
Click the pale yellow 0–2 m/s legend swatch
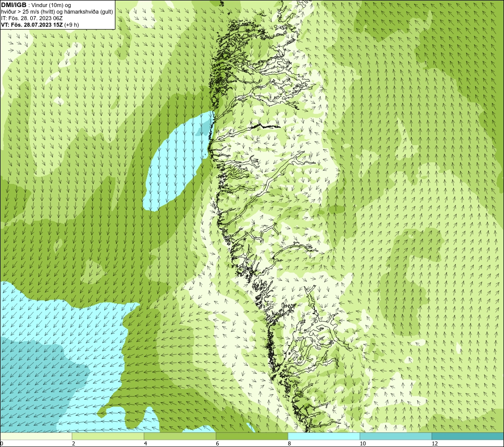pos(36,436)
